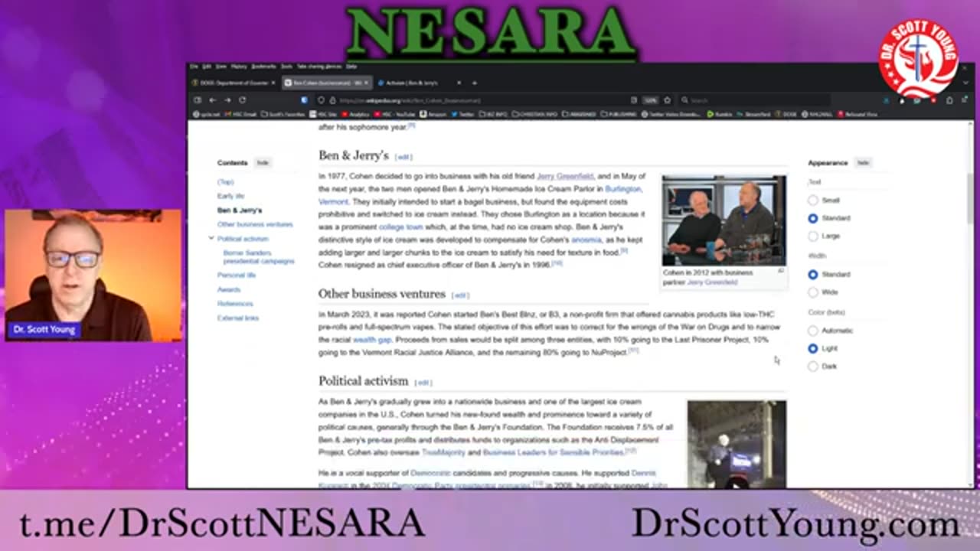980x551 pixels.
Task: Click the wealth gap link
Action: (372, 340)
